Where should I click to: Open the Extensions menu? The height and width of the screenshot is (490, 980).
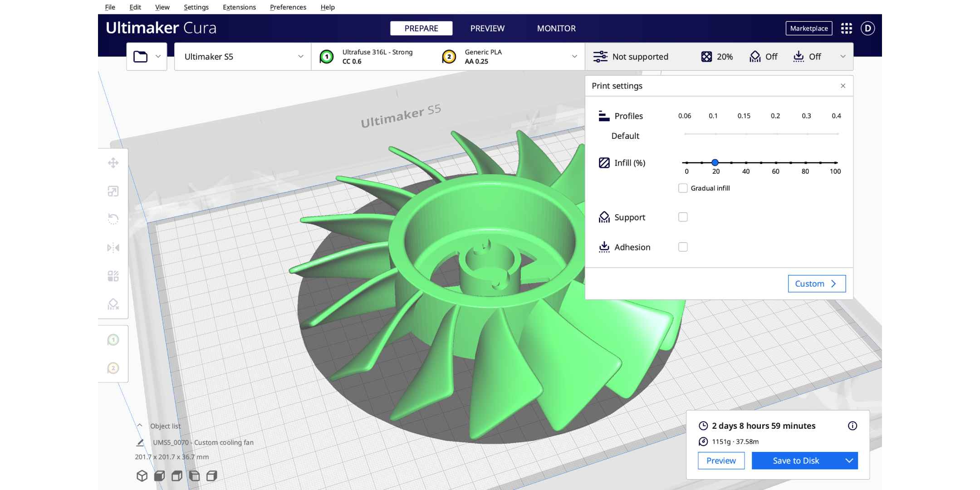[239, 7]
